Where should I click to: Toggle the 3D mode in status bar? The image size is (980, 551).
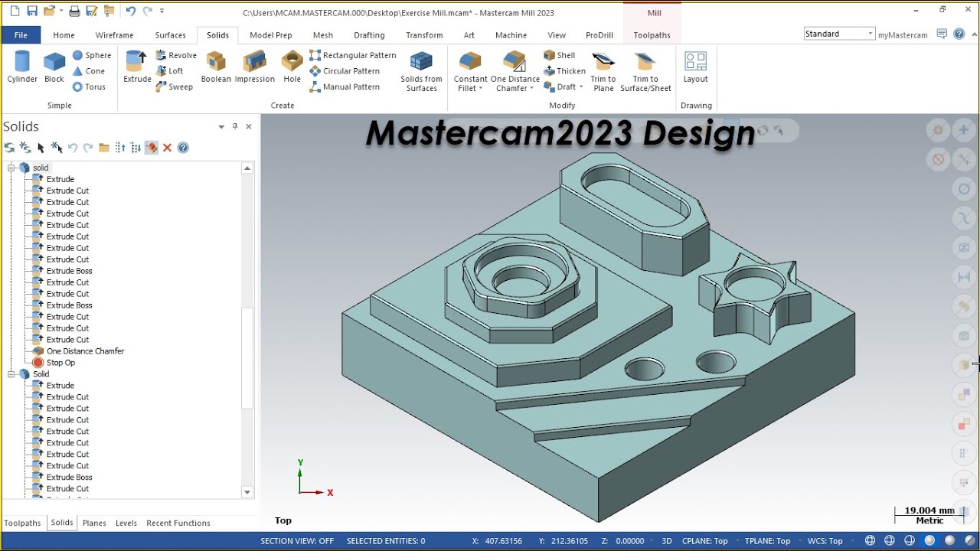click(x=667, y=541)
